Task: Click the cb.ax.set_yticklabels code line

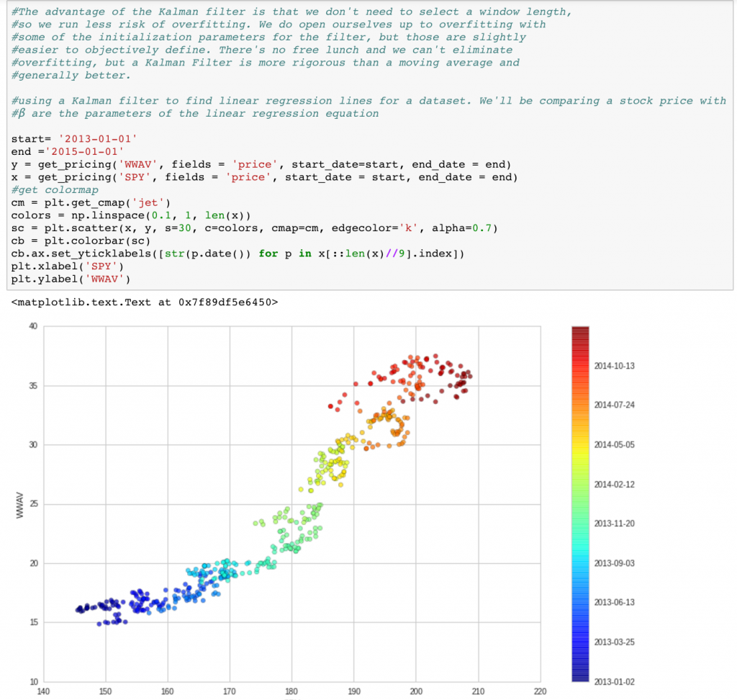Action: point(238,253)
